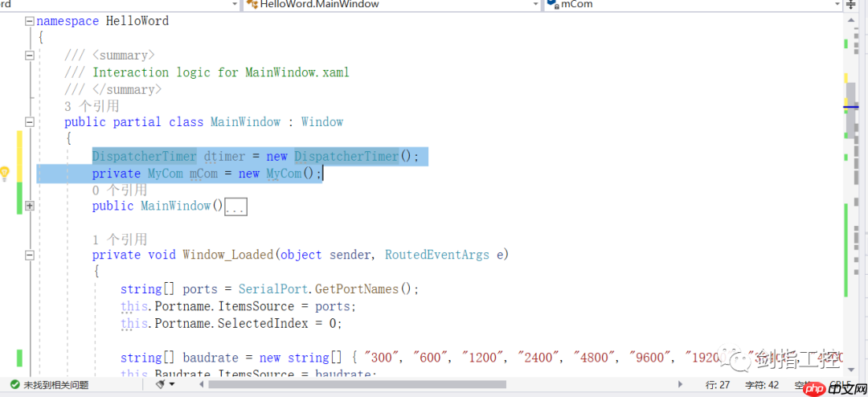The width and height of the screenshot is (868, 397).
Task: Click the collapsed ellipsis box after MainWindow()
Action: (235, 207)
